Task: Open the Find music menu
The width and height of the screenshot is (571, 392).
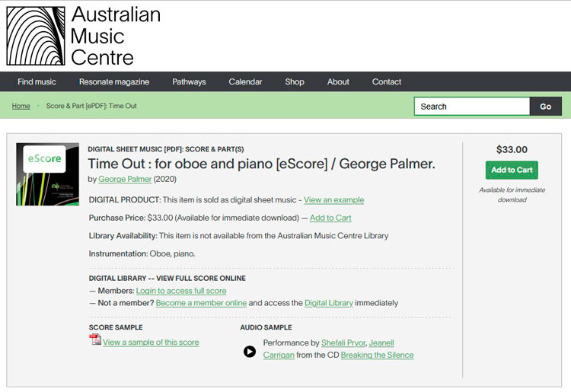Action: click(x=37, y=82)
